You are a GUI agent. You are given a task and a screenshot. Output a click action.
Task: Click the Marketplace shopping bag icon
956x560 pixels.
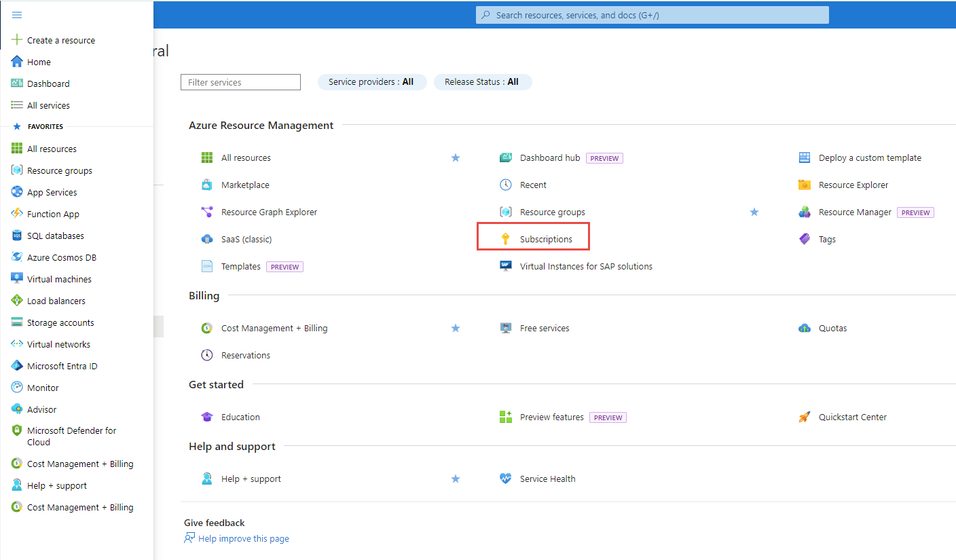207,185
